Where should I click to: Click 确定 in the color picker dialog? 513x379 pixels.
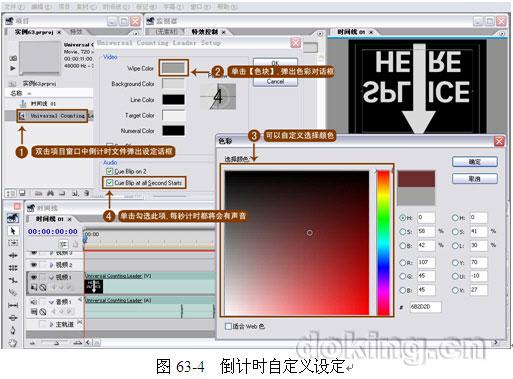point(475,162)
